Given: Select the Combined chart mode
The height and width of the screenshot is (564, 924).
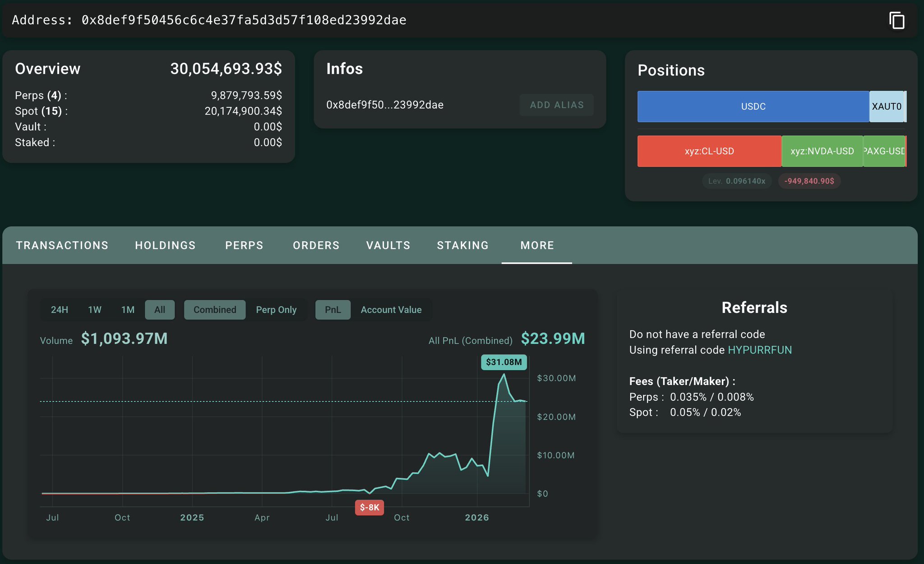Looking at the screenshot, I should (215, 310).
